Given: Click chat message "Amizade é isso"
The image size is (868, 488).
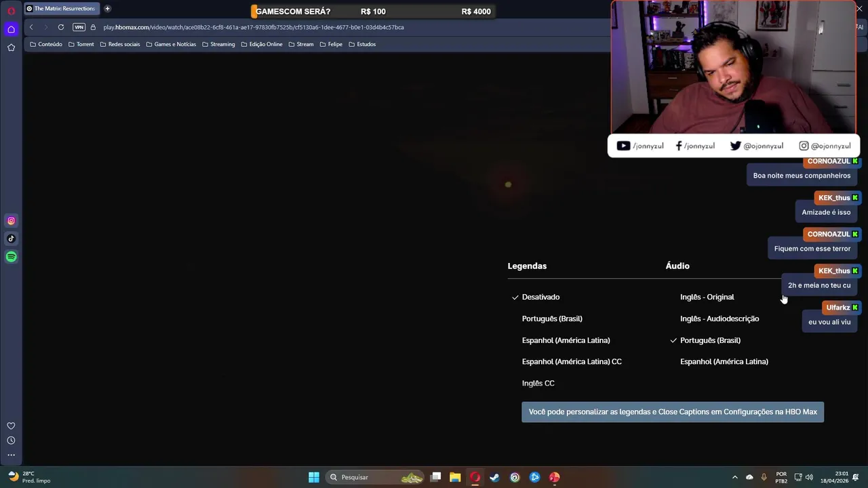Looking at the screenshot, I should pyautogui.click(x=826, y=212).
